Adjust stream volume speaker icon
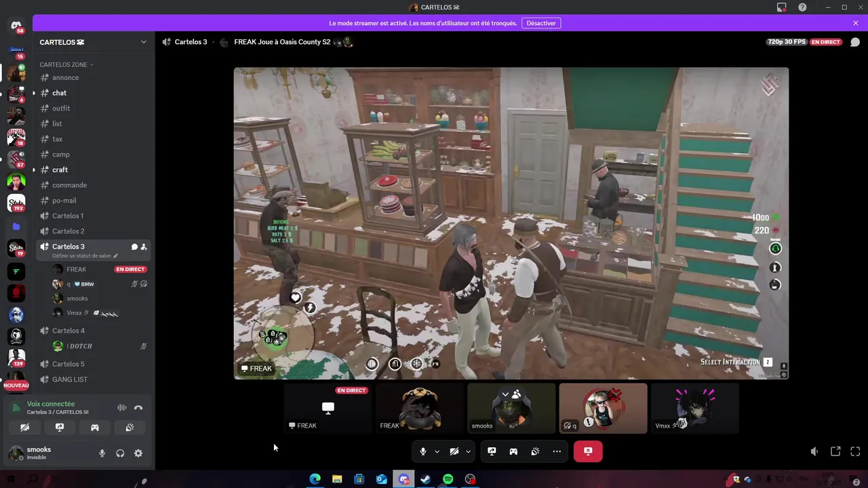This screenshot has width=868, height=488. (814, 451)
